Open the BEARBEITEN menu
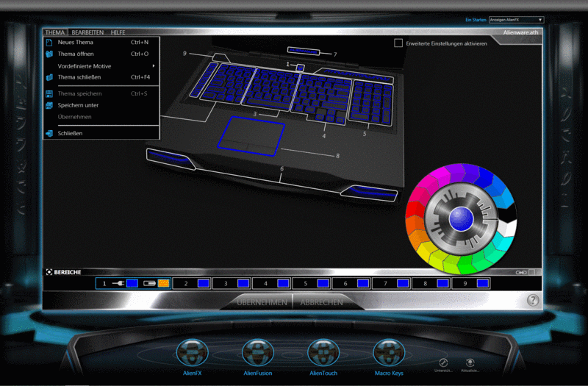This screenshot has width=588, height=386. 87,32
